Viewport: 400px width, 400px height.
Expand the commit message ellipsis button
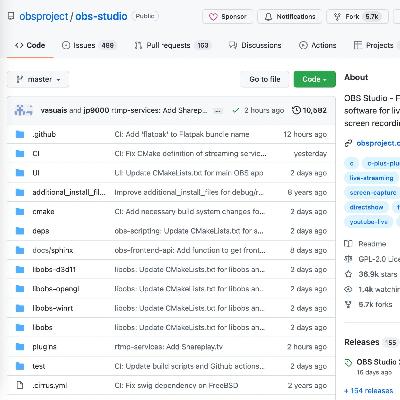(218, 111)
